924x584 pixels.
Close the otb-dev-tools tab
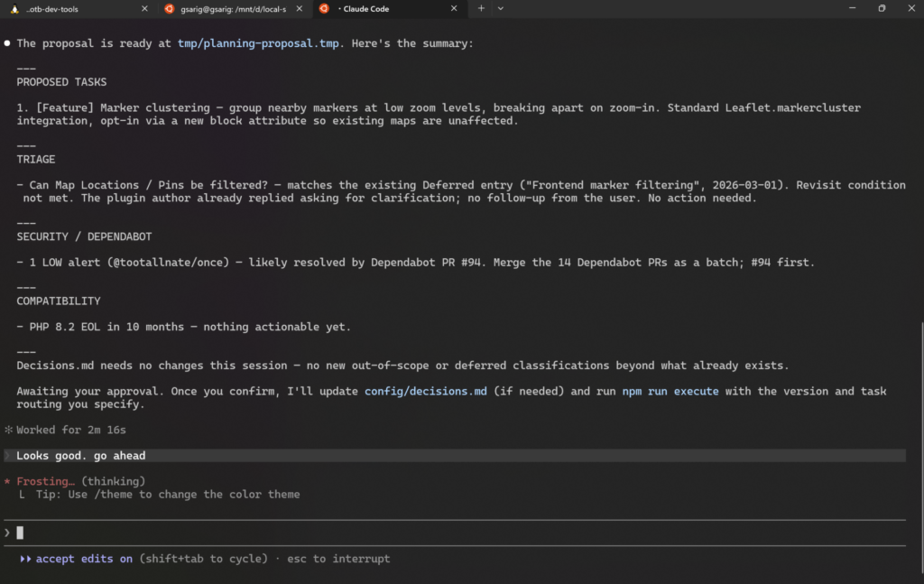pyautogui.click(x=144, y=8)
